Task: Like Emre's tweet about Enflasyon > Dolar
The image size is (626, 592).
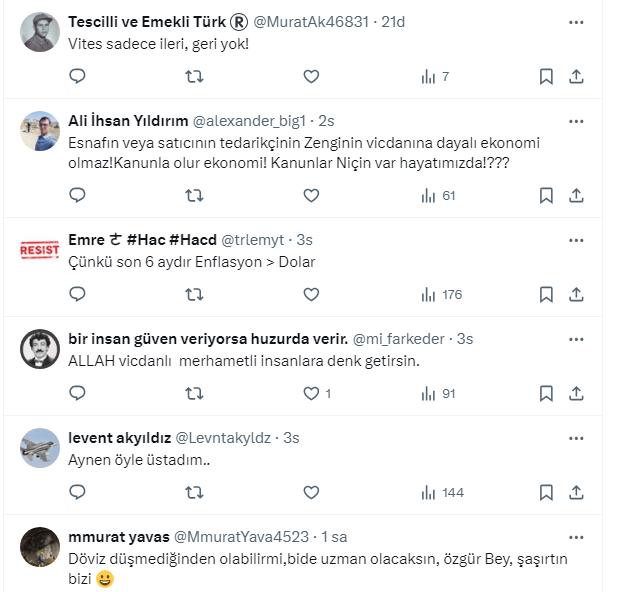Action: click(x=311, y=294)
